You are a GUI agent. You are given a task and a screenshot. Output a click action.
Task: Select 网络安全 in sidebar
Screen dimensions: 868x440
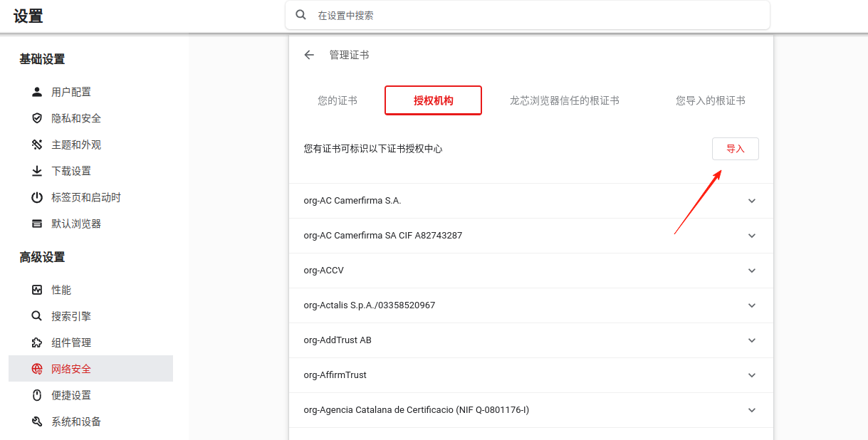90,369
